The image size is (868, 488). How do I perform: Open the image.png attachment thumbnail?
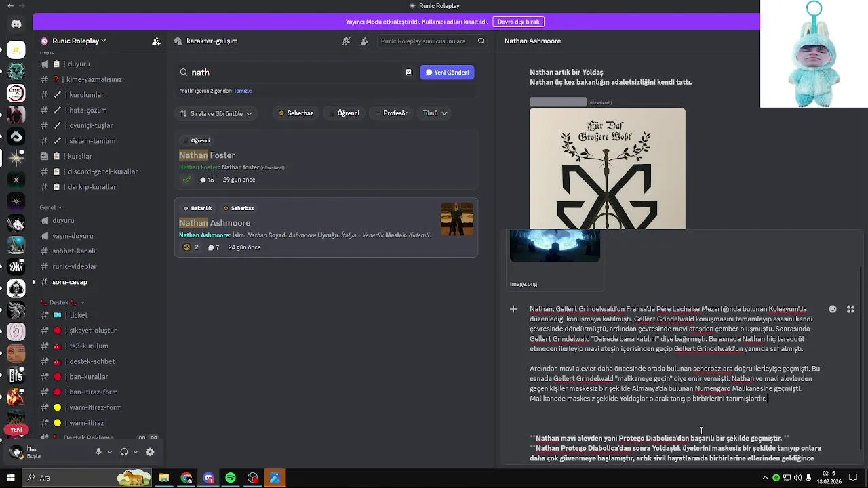point(555,245)
